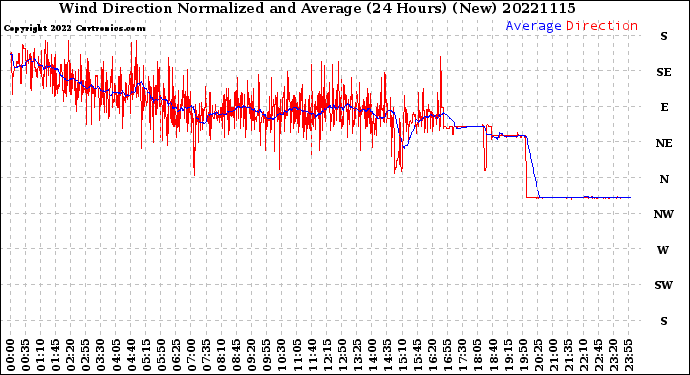Click the red 'Direction' legend label
The width and height of the screenshot is (690, 375).
point(602,26)
